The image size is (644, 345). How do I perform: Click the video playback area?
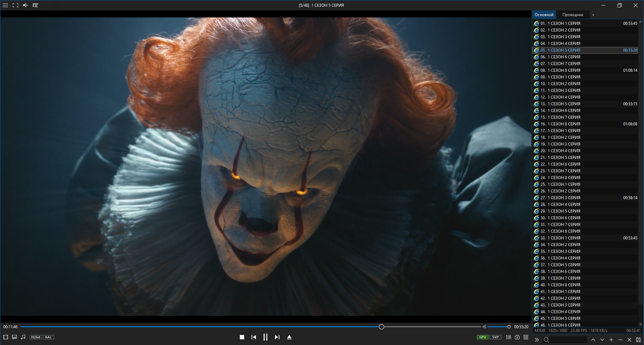click(x=266, y=166)
